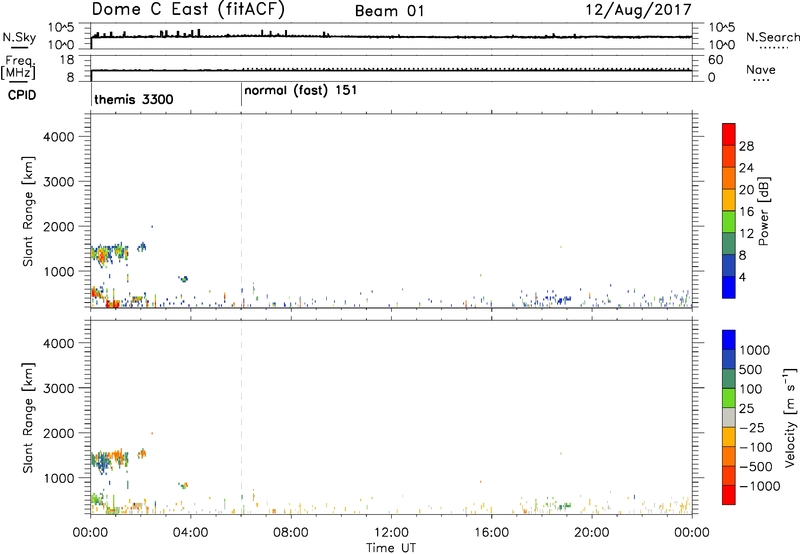Click the "12:00" time axis label
The width and height of the screenshot is (800, 554).
click(391, 533)
